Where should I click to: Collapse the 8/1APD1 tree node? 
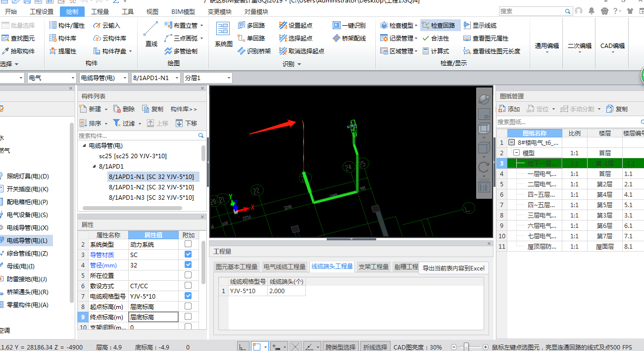(x=94, y=167)
